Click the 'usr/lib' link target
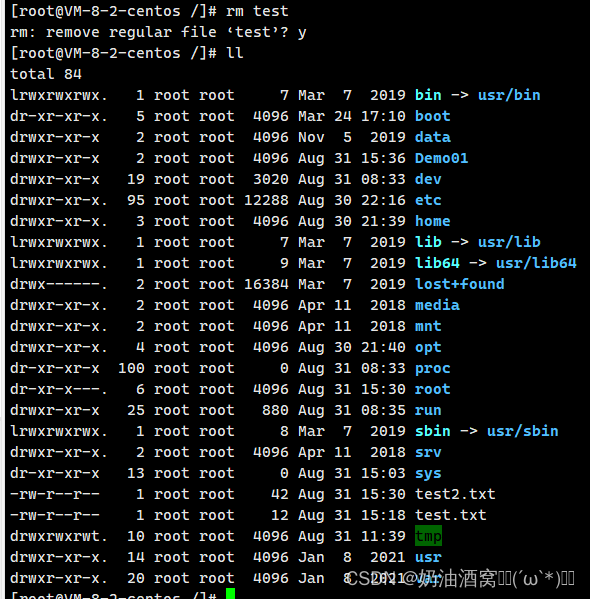This screenshot has width=590, height=599. (509, 242)
